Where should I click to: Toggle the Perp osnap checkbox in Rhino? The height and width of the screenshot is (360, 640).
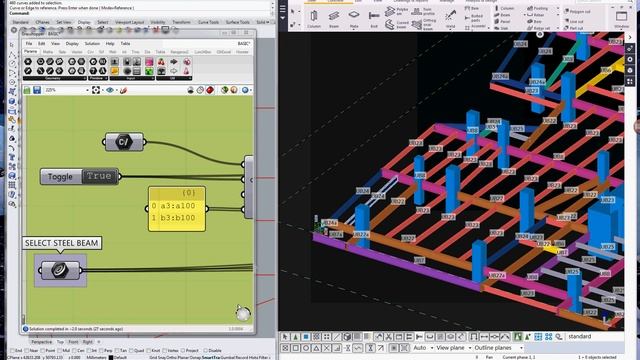[102, 351]
